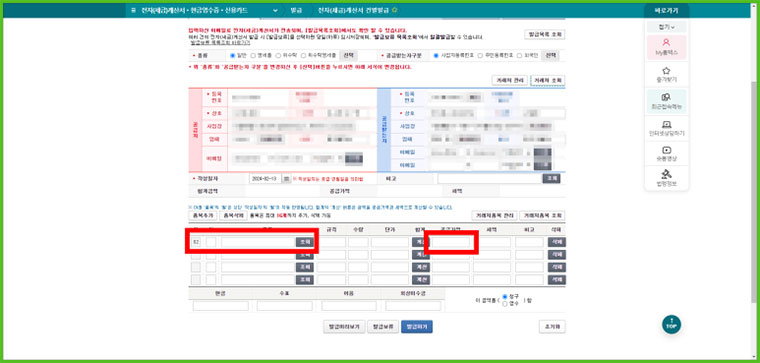Open the hamburger main menu icon
This screenshot has width=760, height=363.
tap(133, 10)
